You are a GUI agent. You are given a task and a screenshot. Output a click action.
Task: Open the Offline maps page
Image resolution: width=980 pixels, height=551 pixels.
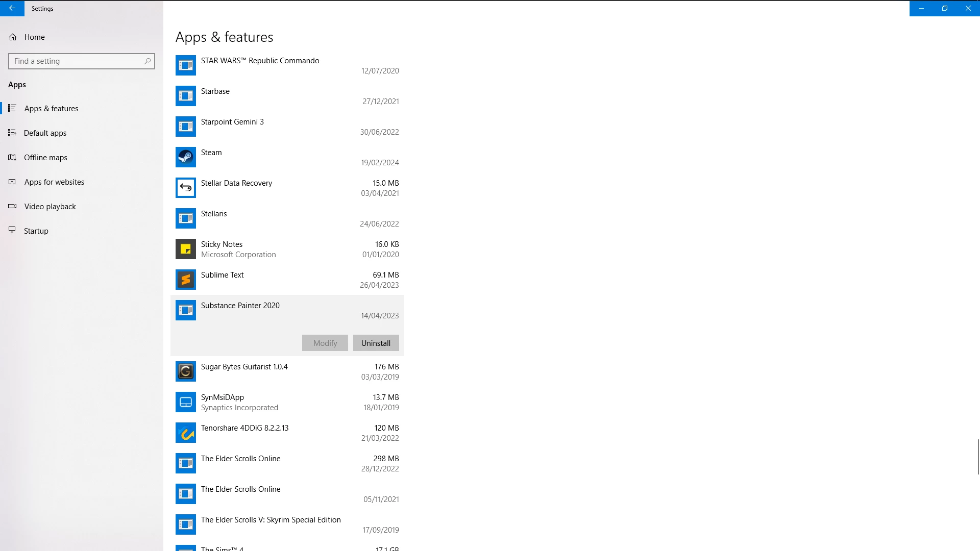(45, 158)
